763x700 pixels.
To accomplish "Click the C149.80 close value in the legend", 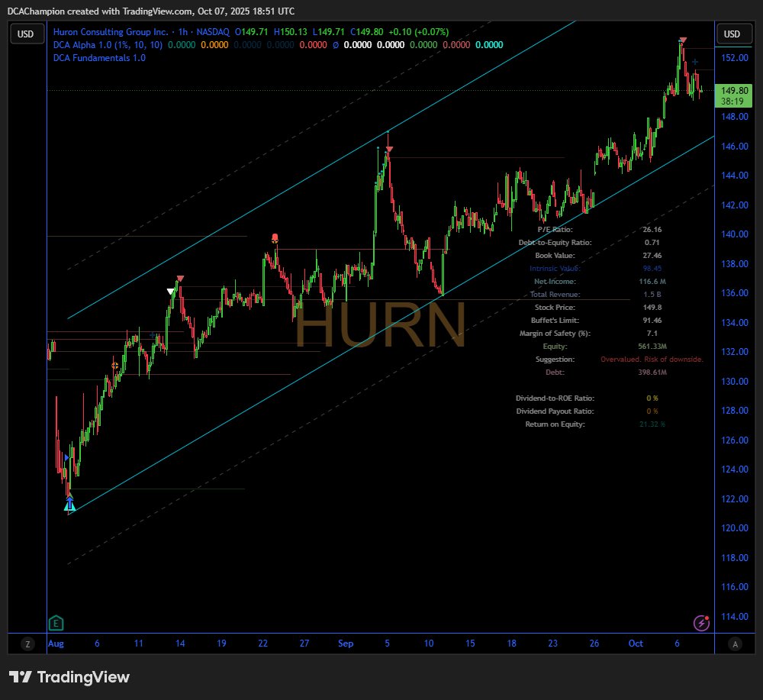I will click(366, 31).
